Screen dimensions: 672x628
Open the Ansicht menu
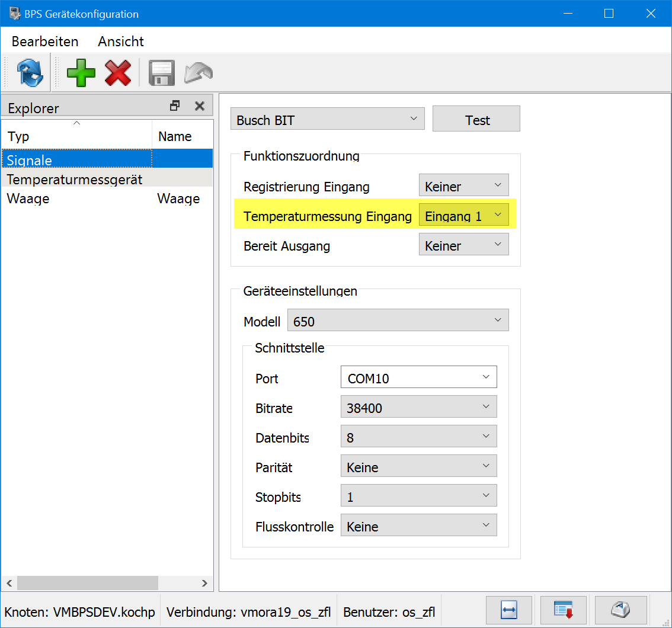point(121,41)
